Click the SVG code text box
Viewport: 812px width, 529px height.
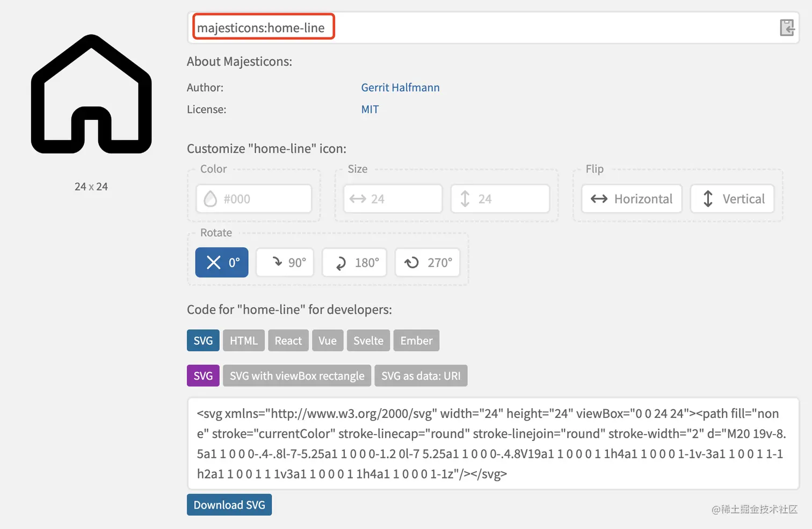(493, 444)
